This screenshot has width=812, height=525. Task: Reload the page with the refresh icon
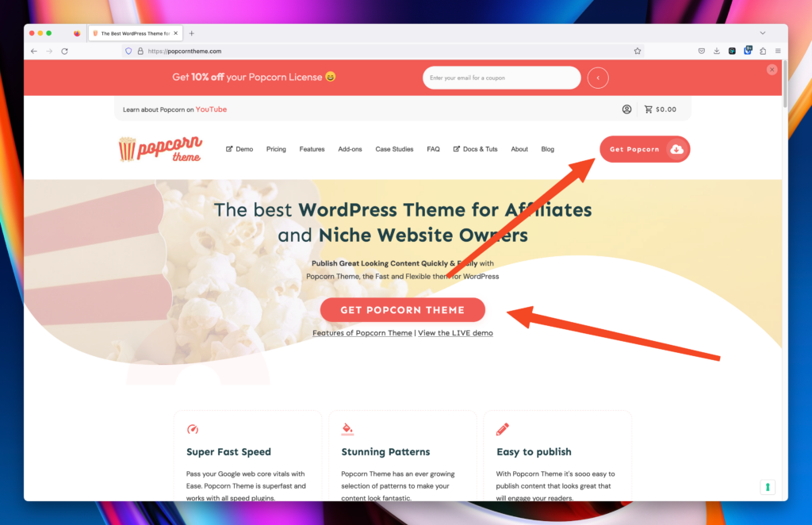[65, 51]
